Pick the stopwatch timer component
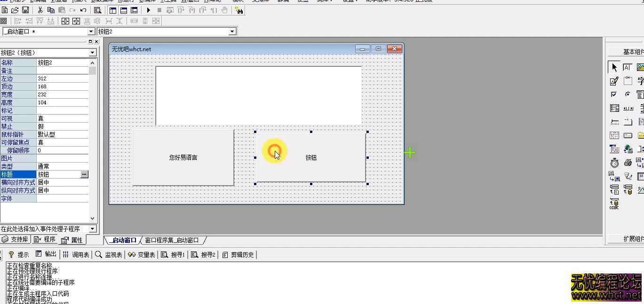This screenshot has width=644, height=304. coord(614,163)
